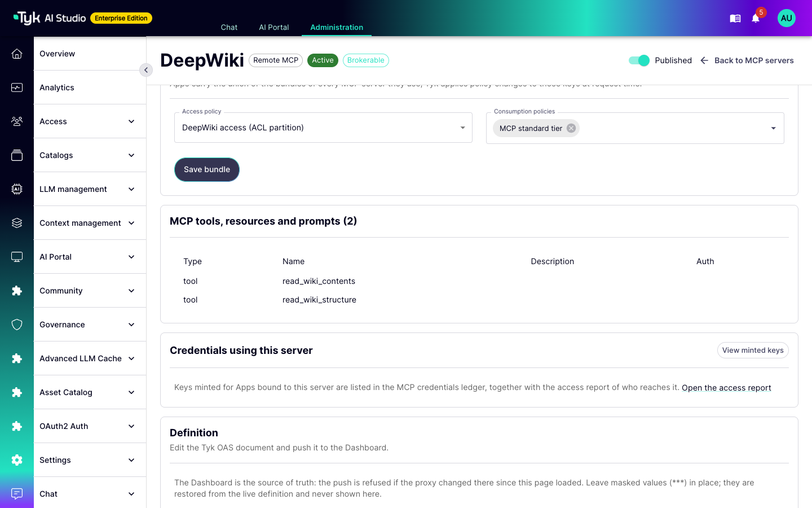Screen dimensions: 812x508
Task: Click the read_wiki_contents tool row
Action: pyautogui.click(x=479, y=281)
